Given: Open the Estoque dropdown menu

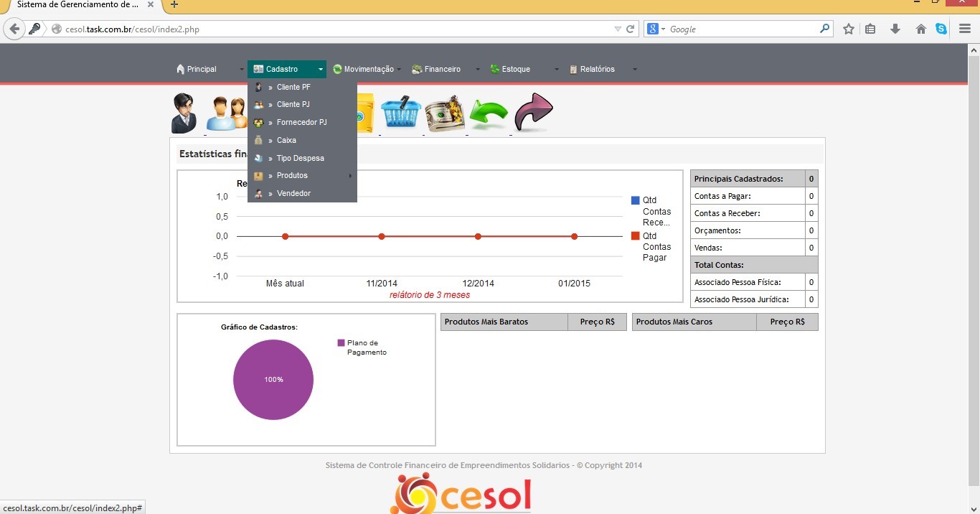Looking at the screenshot, I should point(516,70).
